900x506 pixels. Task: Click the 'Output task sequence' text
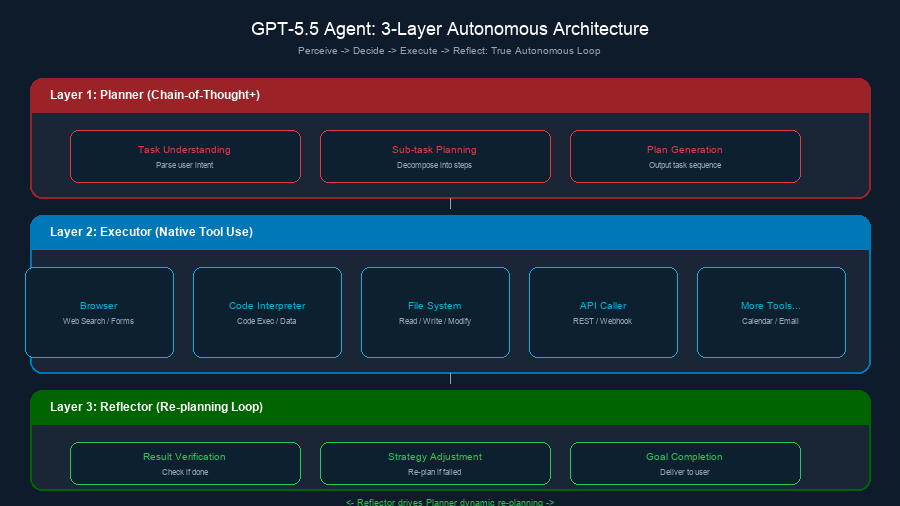[x=685, y=165]
